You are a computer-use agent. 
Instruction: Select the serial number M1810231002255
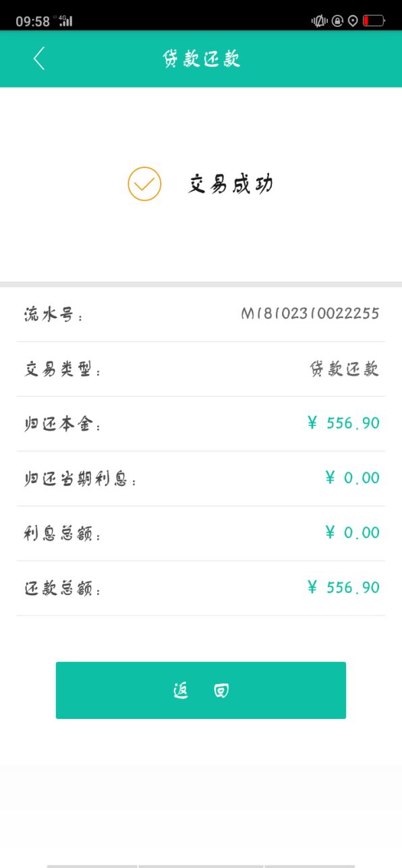(x=310, y=313)
